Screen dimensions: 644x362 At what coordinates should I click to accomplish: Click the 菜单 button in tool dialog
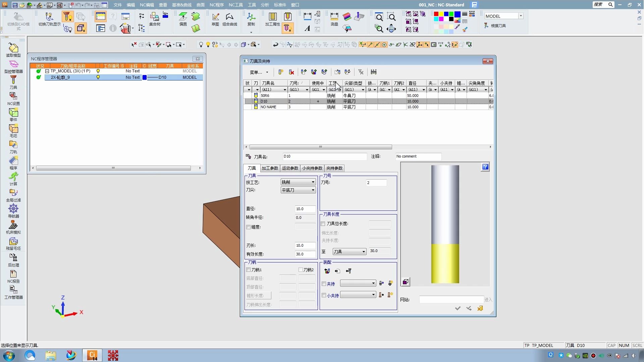point(259,72)
